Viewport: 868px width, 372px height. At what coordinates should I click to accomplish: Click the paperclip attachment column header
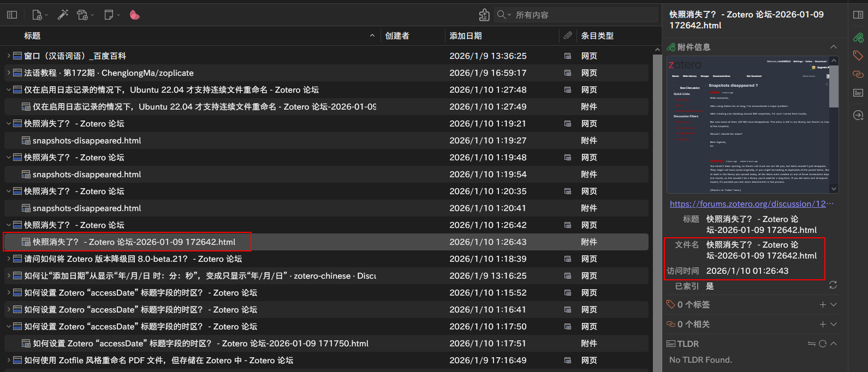coord(568,35)
